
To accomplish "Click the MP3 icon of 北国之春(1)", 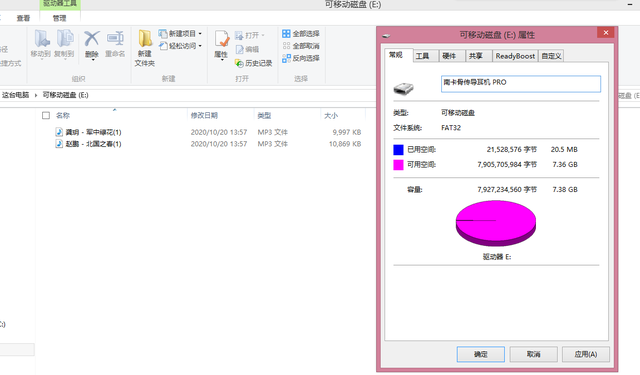I will 59,144.
